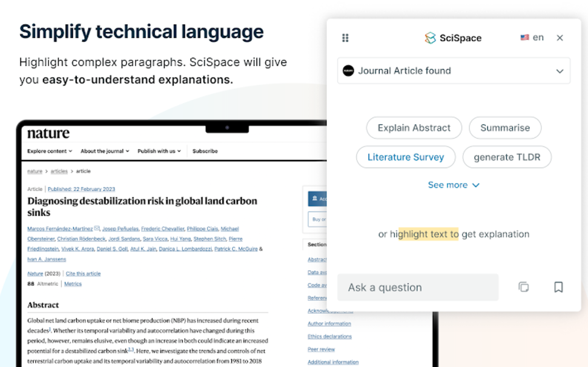Open author Danica L. Lombardozzi link
Image resolution: width=588 pixels, height=367 pixels.
coord(185,249)
